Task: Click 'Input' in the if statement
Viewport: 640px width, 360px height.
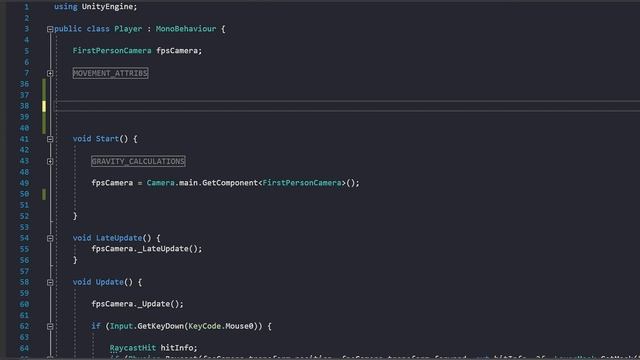Action: pyautogui.click(x=121, y=327)
